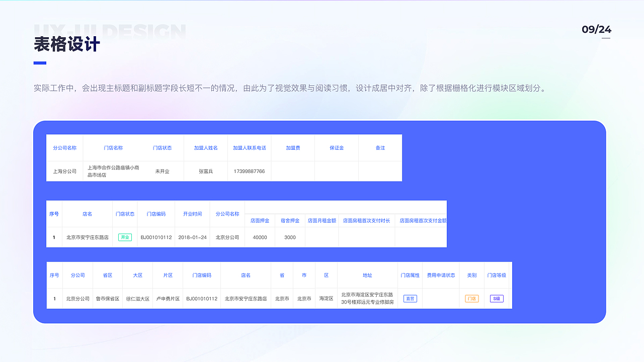Select the orange 门店 类别 tag

[471, 298]
